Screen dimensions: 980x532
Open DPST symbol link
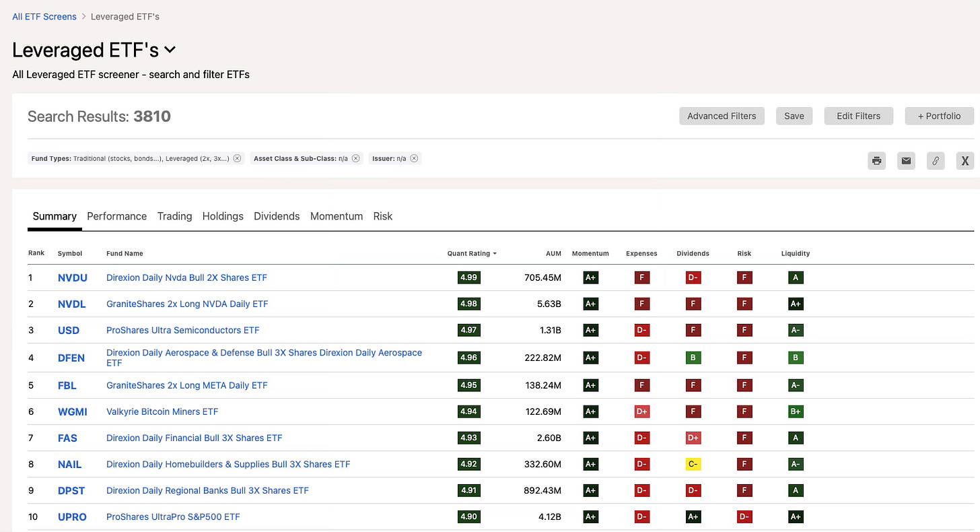click(71, 490)
